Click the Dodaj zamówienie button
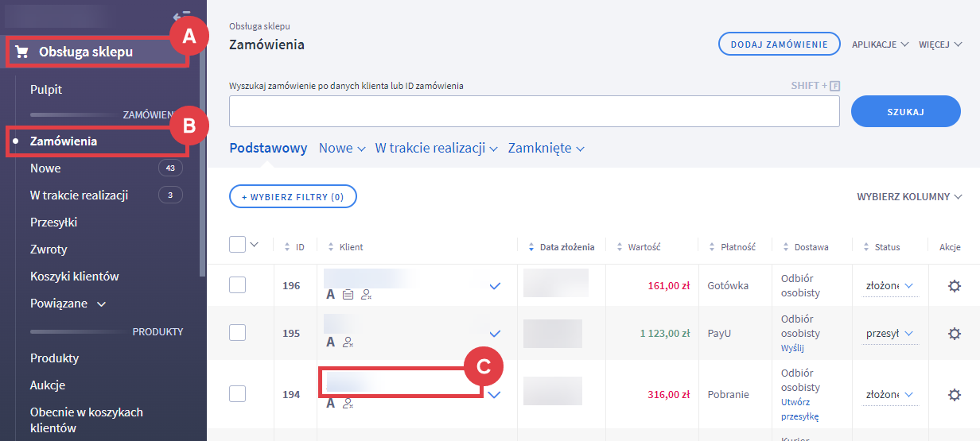The width and height of the screenshot is (980, 441). click(x=779, y=44)
